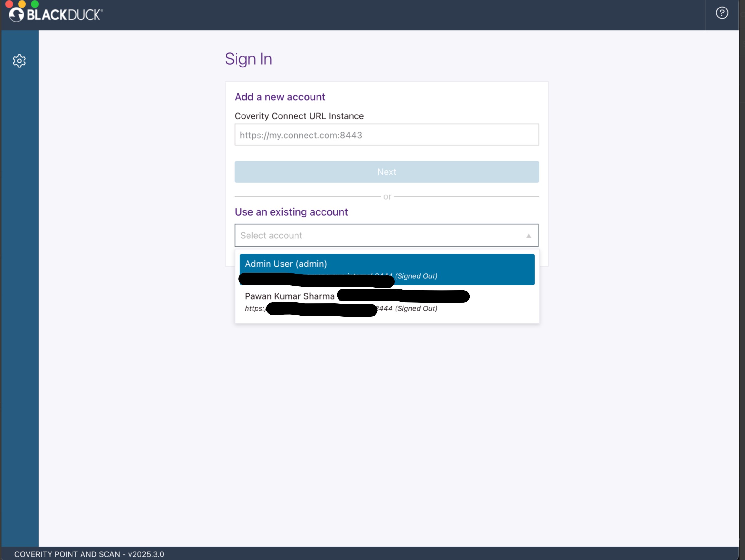The height and width of the screenshot is (560, 745).
Task: Maximize the window with green button
Action: 35,3
